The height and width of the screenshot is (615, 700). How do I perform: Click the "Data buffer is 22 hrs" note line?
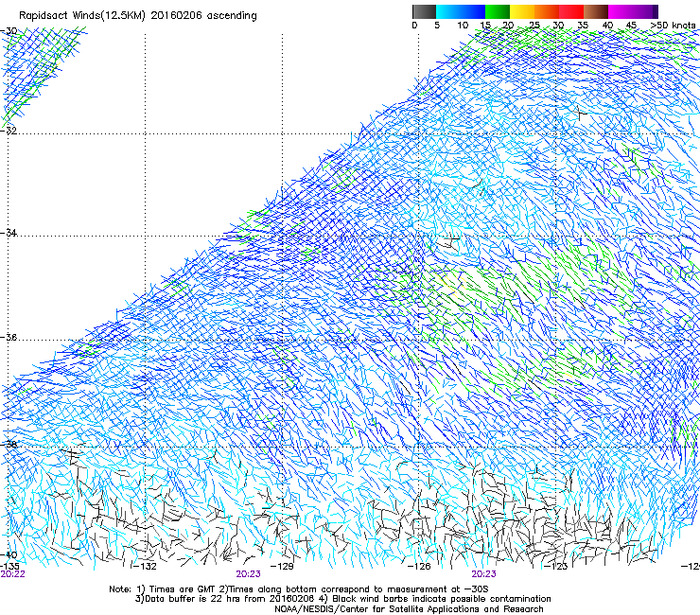342,599
